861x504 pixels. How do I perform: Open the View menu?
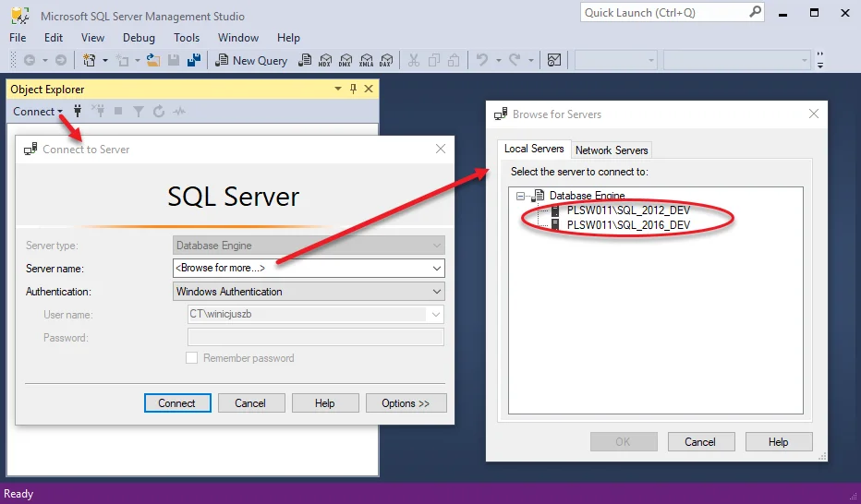coord(92,38)
